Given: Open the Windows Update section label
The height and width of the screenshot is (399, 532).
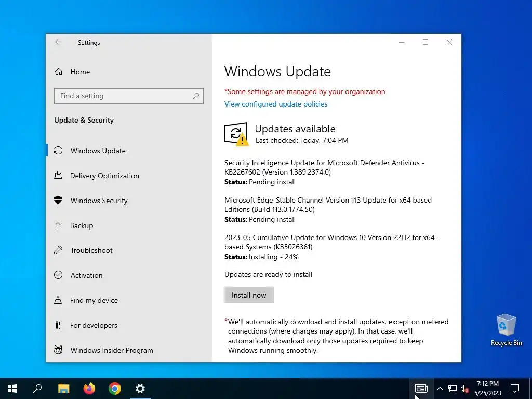Looking at the screenshot, I should (x=98, y=151).
